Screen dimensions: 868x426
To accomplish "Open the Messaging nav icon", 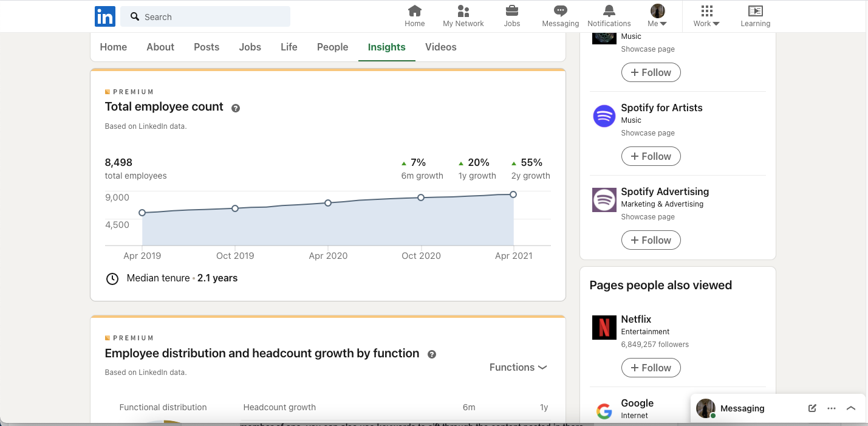I will point(560,11).
